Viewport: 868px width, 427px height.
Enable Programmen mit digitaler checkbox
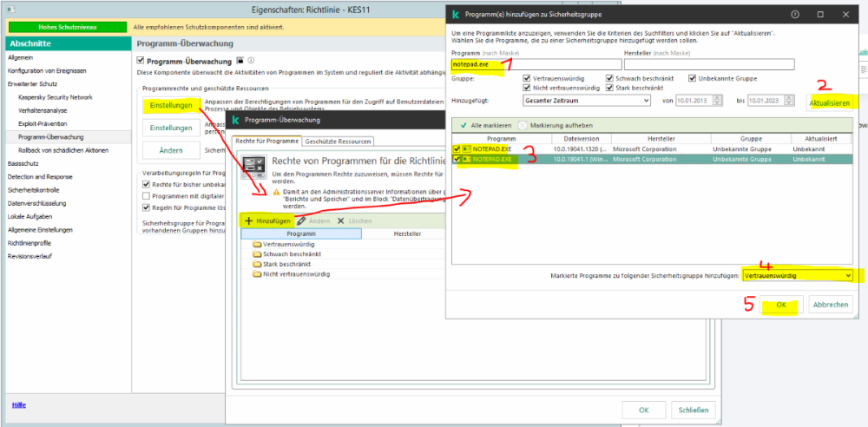coord(146,196)
